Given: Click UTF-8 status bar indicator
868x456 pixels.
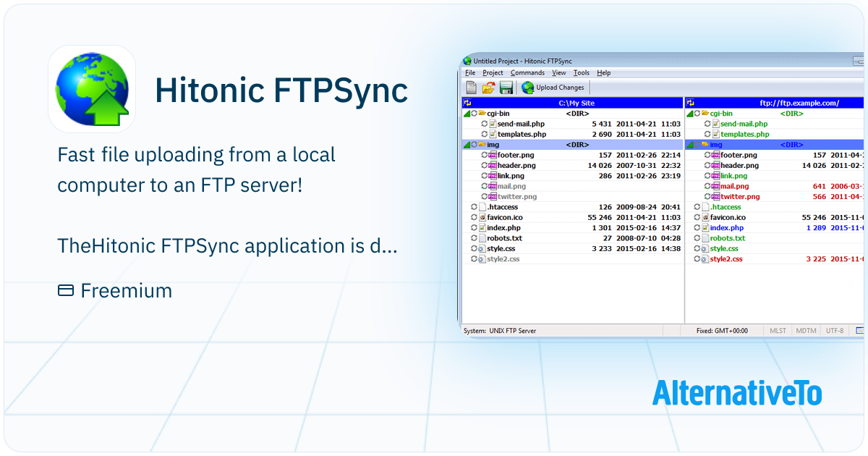Looking at the screenshot, I should tap(834, 331).
